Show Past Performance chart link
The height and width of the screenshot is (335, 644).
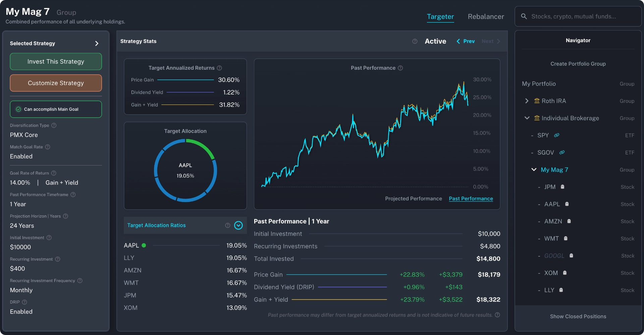(471, 199)
